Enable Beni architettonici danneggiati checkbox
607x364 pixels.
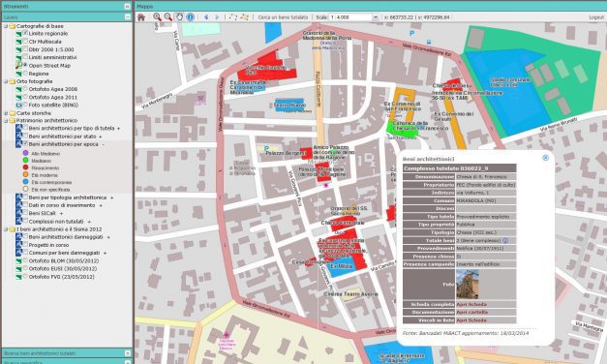25,236
